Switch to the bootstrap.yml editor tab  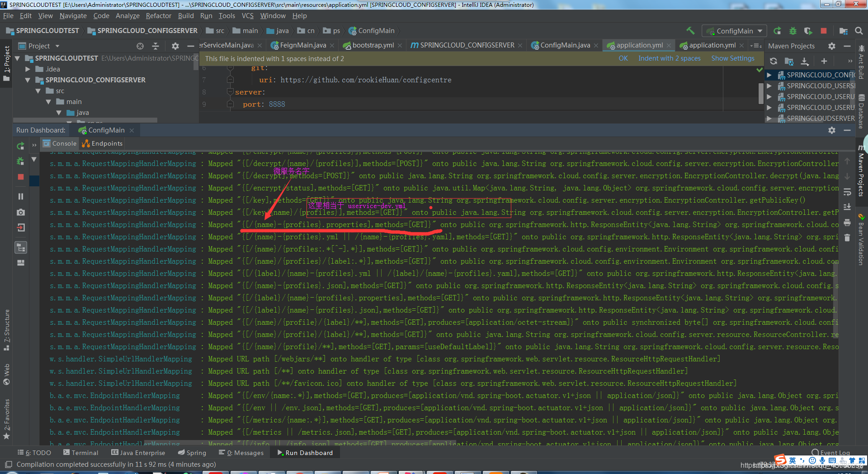click(x=373, y=45)
